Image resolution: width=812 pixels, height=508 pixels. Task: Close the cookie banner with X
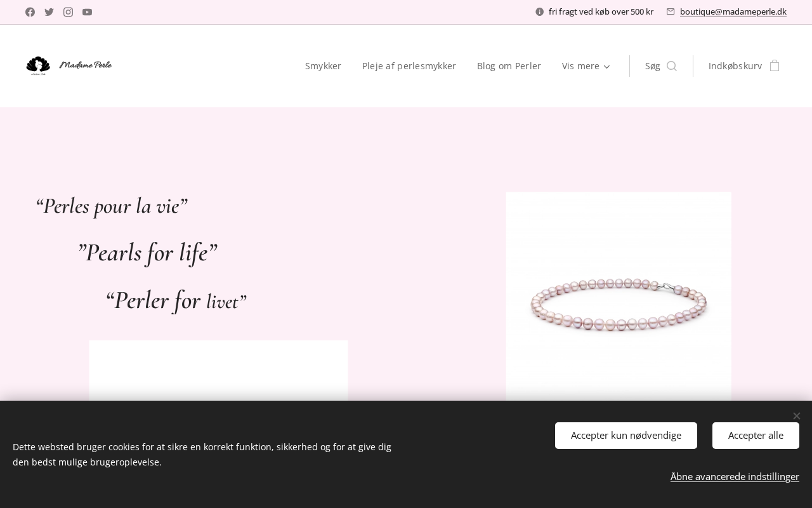tap(796, 416)
